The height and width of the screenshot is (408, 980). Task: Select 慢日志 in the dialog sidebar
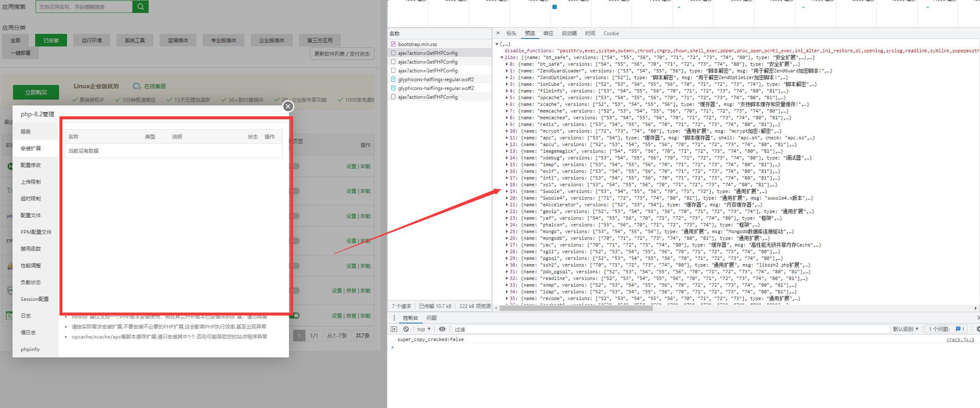coord(36,332)
